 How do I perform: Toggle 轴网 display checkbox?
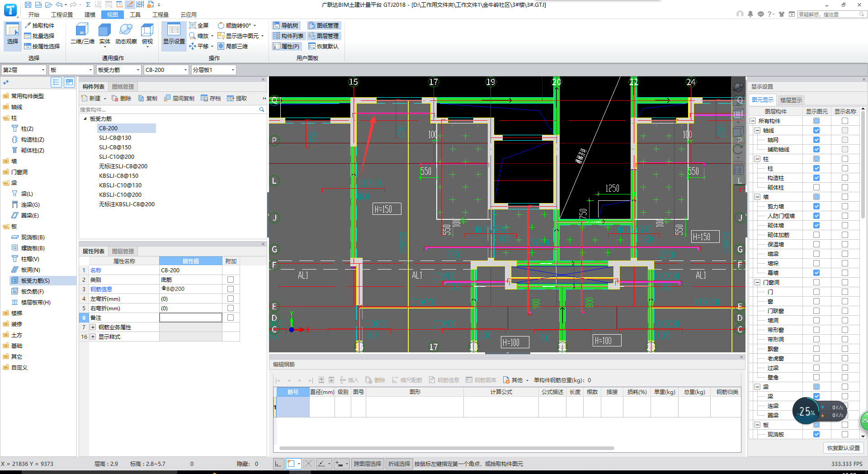[x=816, y=140]
